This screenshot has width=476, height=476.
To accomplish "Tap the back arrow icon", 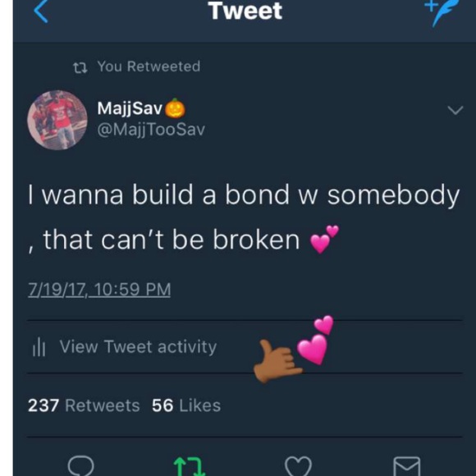I will click(41, 11).
